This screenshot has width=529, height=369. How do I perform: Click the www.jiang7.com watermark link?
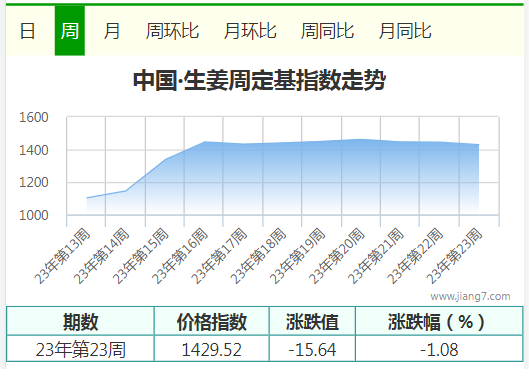[470, 296]
